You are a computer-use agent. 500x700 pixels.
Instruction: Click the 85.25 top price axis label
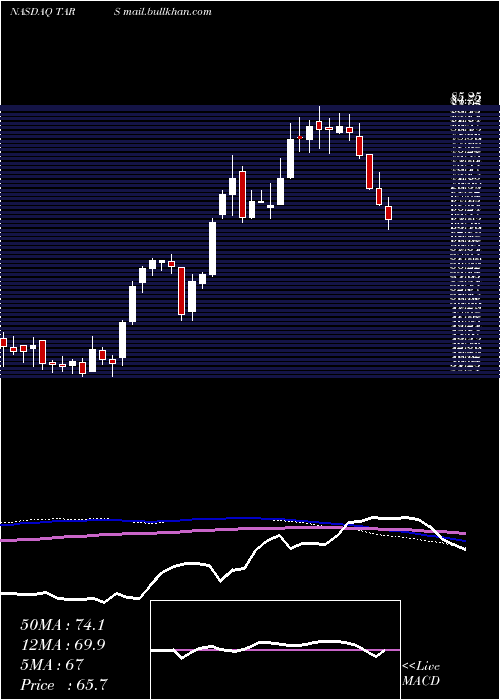[x=466, y=97]
